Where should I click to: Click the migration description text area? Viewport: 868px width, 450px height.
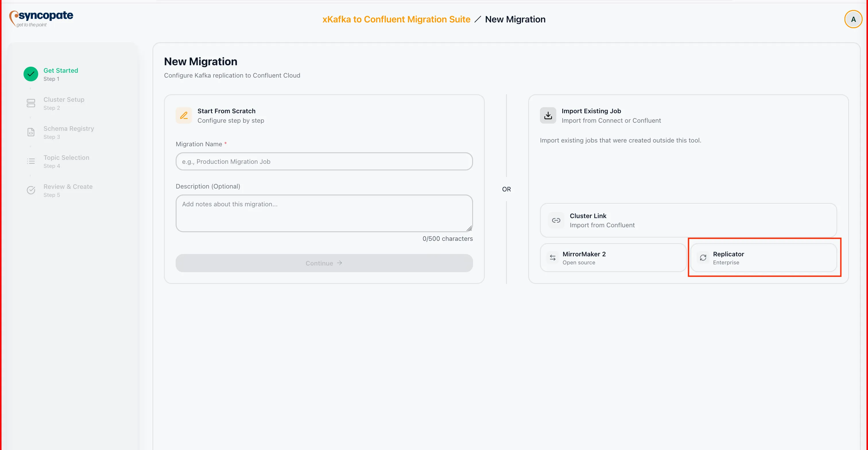323,213
